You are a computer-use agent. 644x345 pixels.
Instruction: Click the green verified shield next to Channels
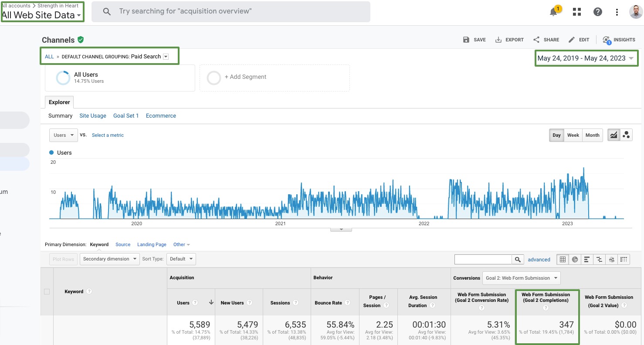pos(81,40)
